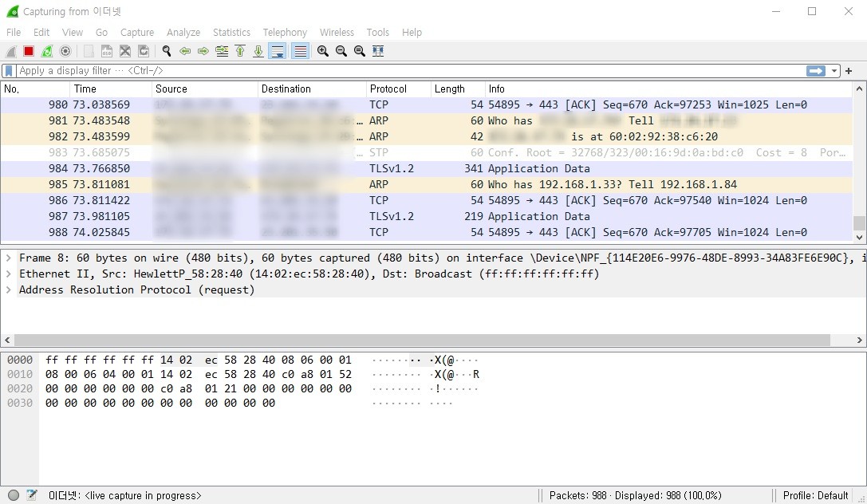The width and height of the screenshot is (867, 504).
Task: Reload this capture file icon
Action: point(144,51)
